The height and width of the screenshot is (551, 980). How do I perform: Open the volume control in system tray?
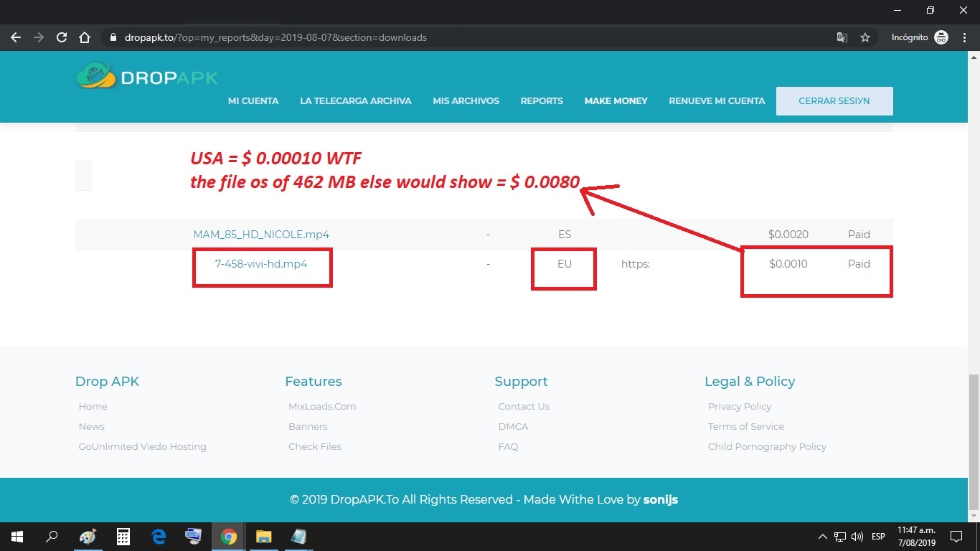click(857, 537)
